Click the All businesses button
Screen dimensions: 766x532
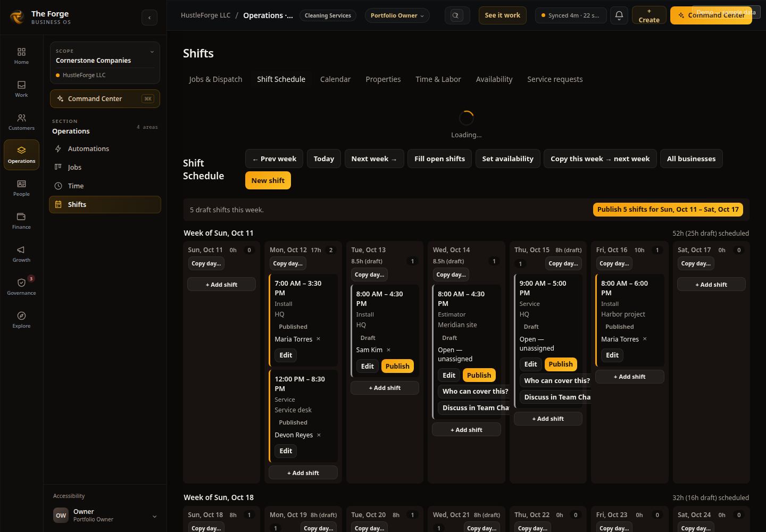click(691, 159)
